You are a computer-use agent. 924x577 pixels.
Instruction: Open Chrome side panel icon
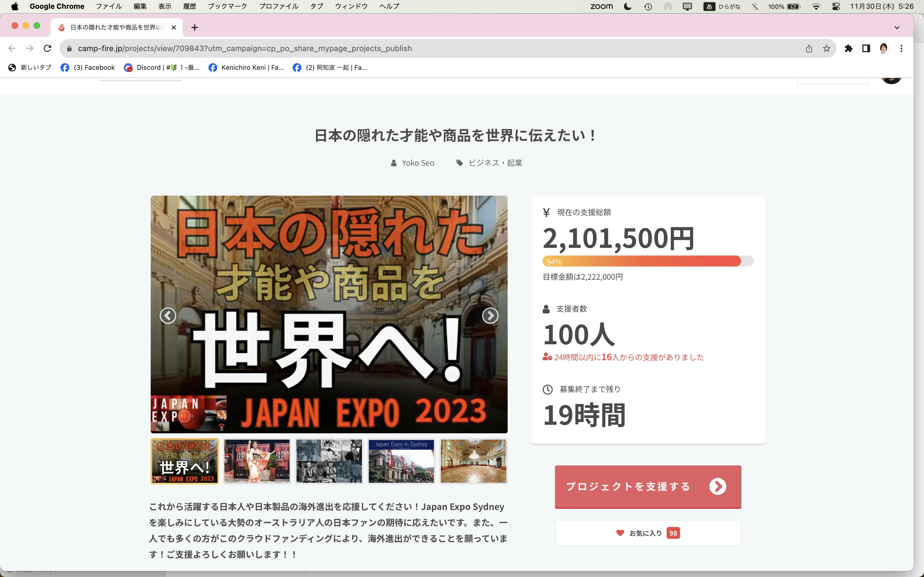tap(866, 48)
